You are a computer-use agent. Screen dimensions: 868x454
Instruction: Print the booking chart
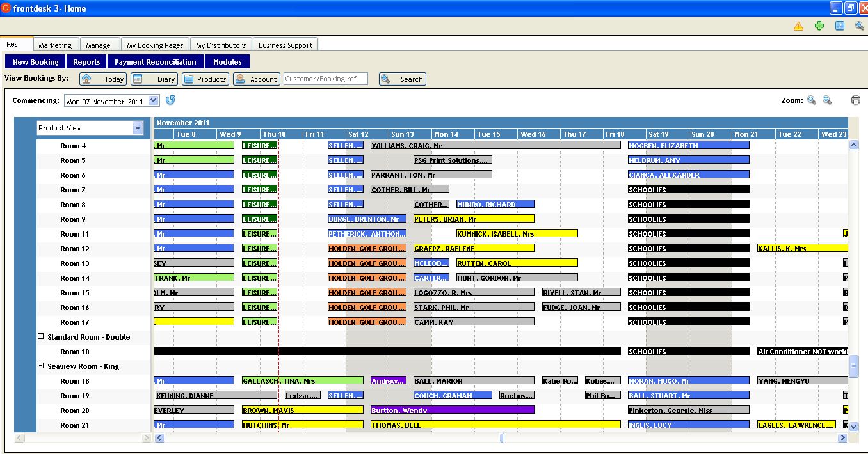tap(856, 100)
